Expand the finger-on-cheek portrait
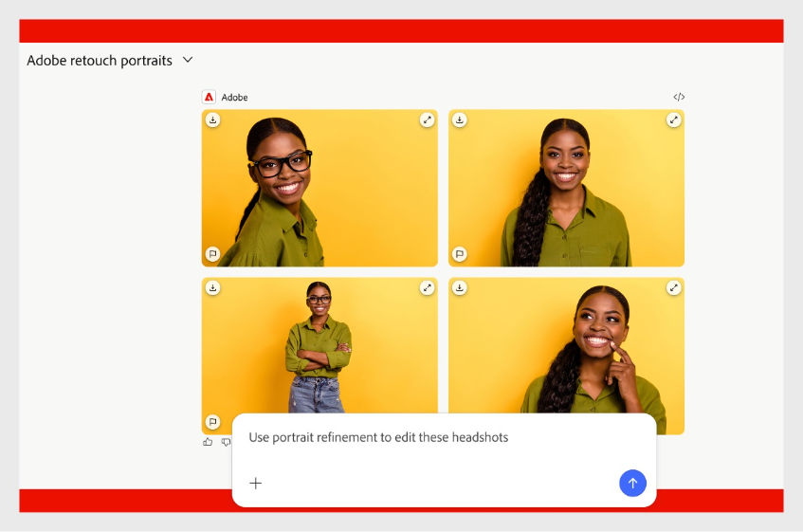 (673, 287)
